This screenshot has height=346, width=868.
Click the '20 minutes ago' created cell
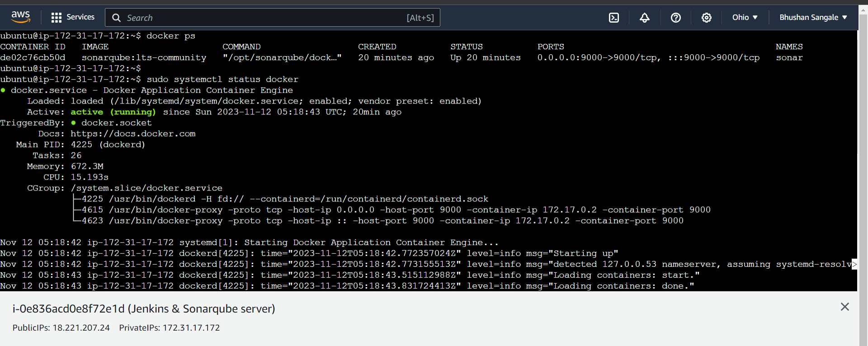396,58
